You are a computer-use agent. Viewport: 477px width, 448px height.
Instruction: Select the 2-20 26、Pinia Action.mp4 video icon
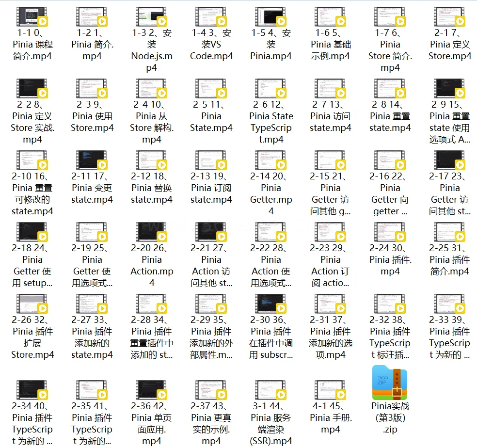click(152, 232)
